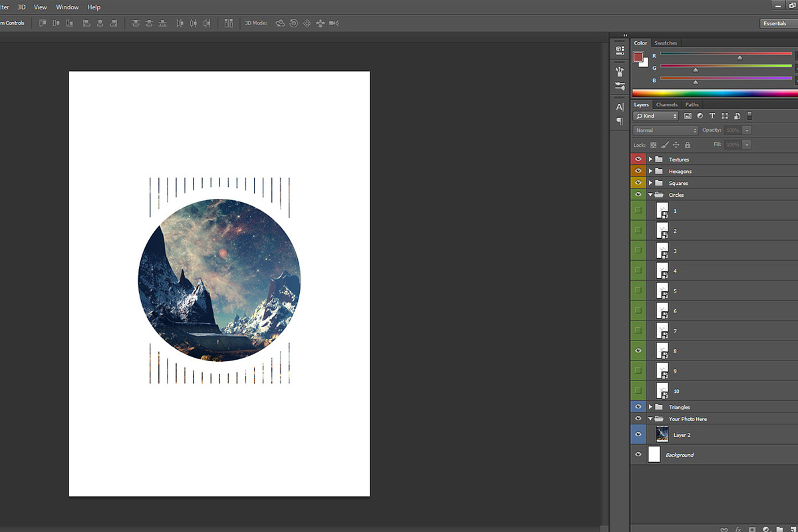Filter layers by smart objects icon

click(x=737, y=116)
